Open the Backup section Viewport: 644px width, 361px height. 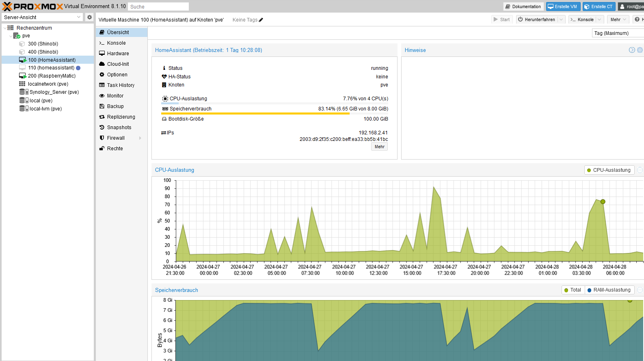122,106
